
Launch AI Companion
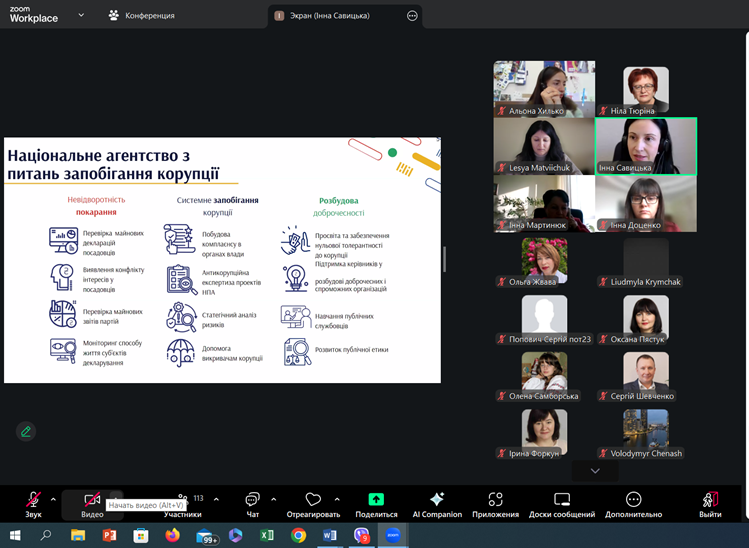(437, 501)
